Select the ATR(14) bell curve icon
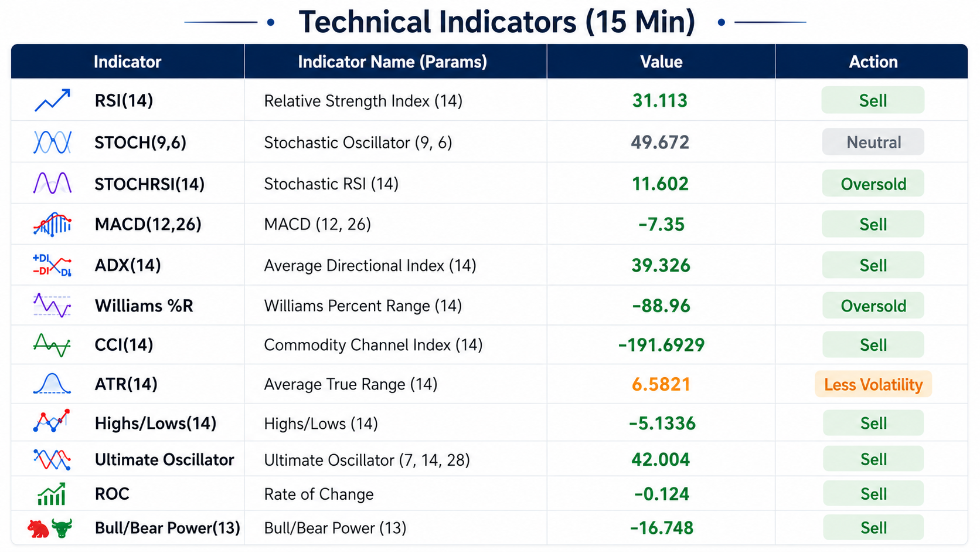 point(52,384)
